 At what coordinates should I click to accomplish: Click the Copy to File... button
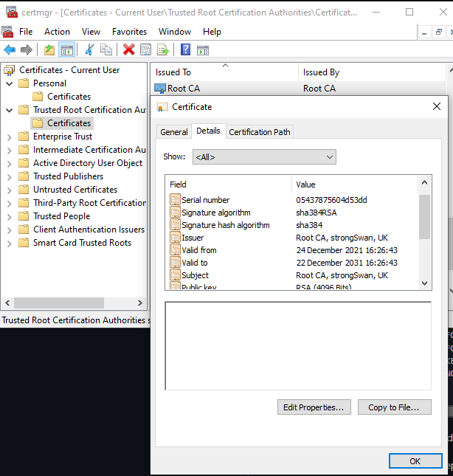395,407
